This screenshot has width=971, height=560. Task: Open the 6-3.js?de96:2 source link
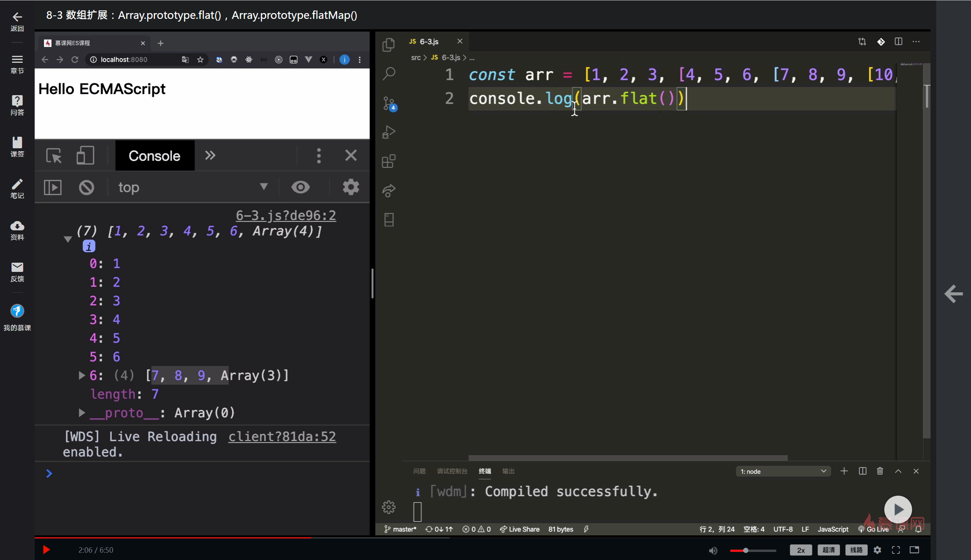[x=286, y=215]
